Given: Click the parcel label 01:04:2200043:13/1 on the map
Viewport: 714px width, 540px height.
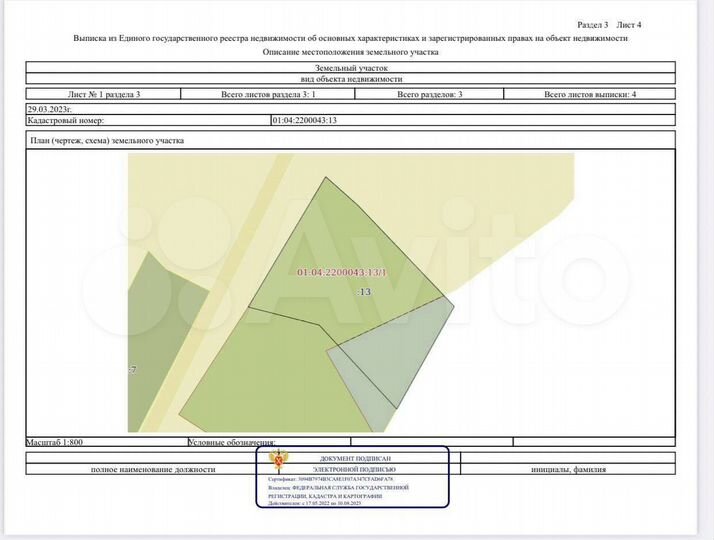Looking at the screenshot, I should pos(341,272).
